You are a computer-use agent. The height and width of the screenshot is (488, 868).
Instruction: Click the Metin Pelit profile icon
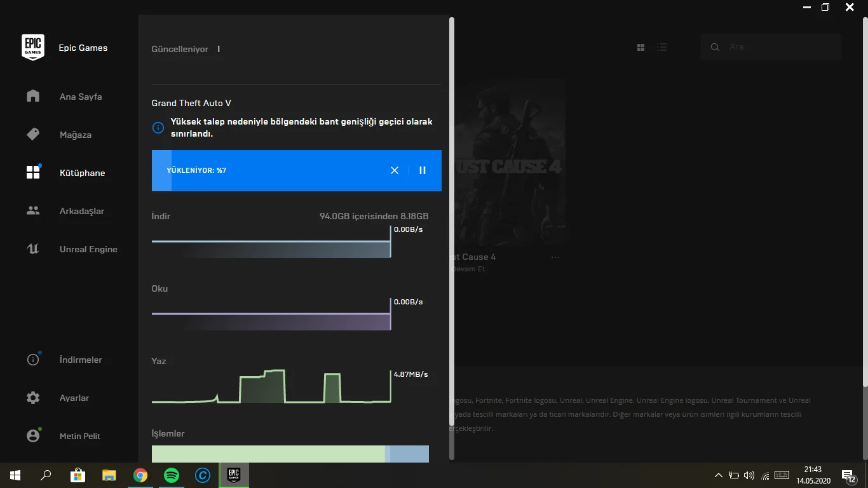click(x=33, y=436)
